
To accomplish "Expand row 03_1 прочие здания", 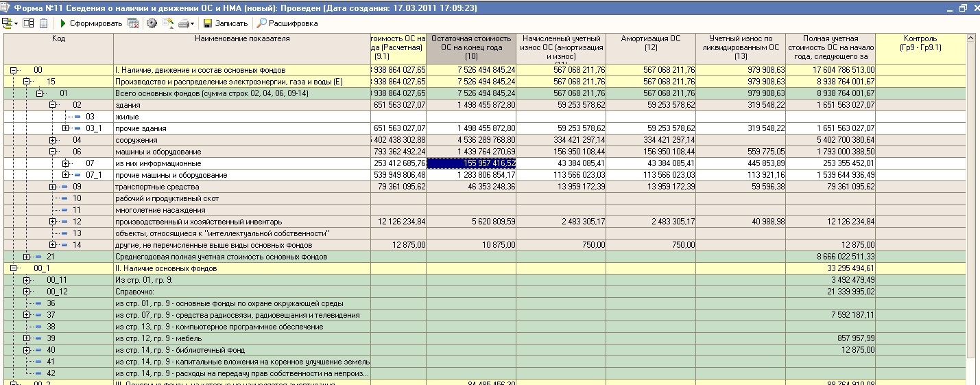I will tap(65, 128).
